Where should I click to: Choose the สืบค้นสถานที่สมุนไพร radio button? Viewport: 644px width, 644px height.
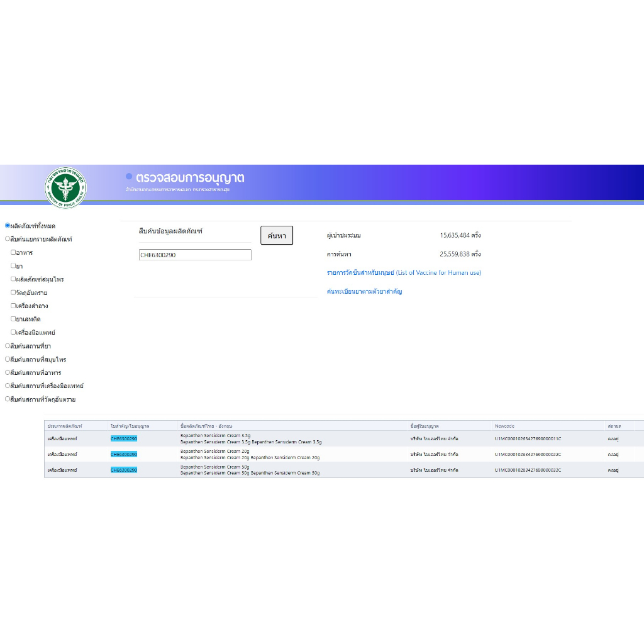8,359
